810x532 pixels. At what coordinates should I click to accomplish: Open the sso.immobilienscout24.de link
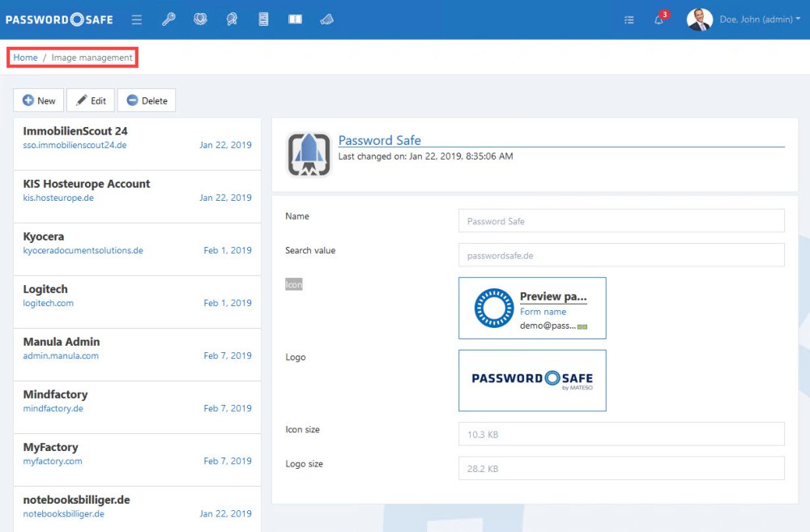[75, 145]
